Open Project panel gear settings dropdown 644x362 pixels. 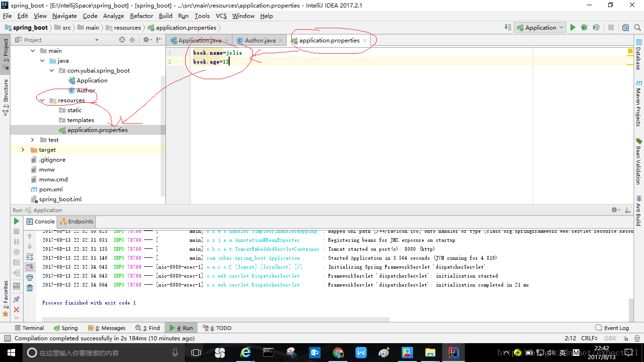[148, 40]
